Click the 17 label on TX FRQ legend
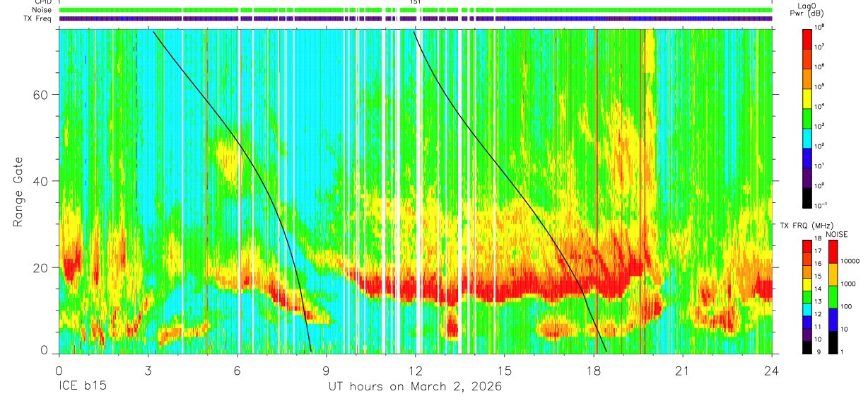Image resolution: width=868 pixels, height=401 pixels. coord(816,252)
